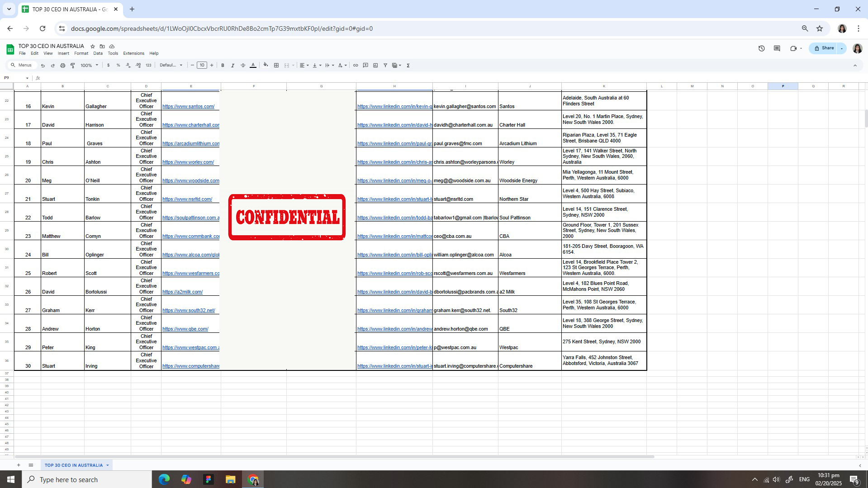The height and width of the screenshot is (488, 868).
Task: Activate the Paint format roller tool
Action: click(x=72, y=66)
